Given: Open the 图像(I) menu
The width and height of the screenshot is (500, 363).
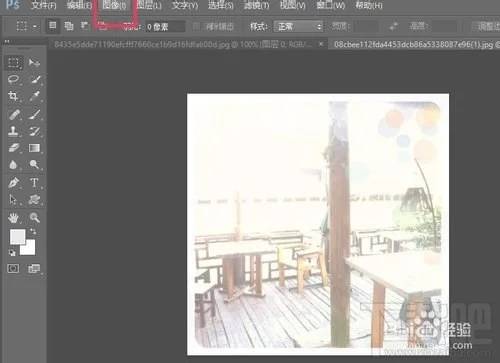Looking at the screenshot, I should click(x=114, y=6).
